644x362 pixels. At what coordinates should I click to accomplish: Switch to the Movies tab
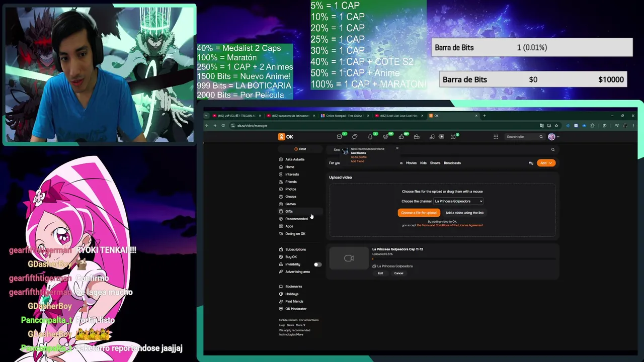click(411, 163)
